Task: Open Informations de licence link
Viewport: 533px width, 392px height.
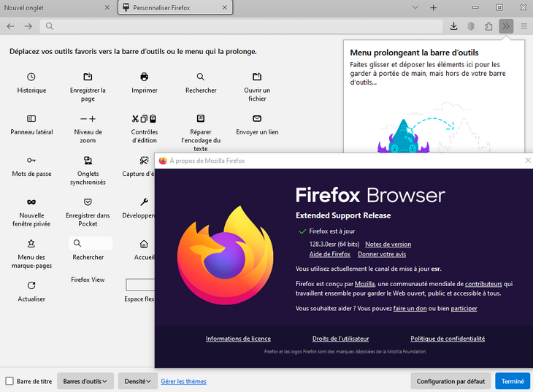Action: point(238,339)
